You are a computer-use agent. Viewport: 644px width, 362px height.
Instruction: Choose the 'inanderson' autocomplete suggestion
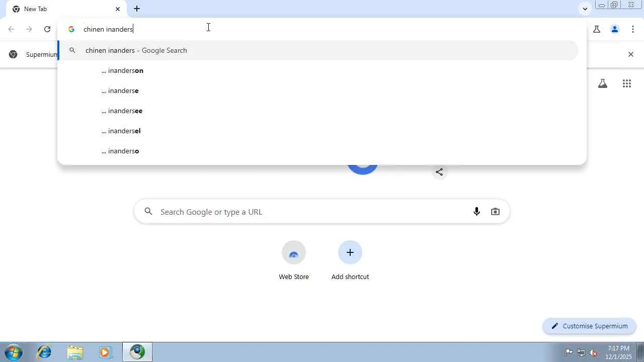[x=318, y=70]
